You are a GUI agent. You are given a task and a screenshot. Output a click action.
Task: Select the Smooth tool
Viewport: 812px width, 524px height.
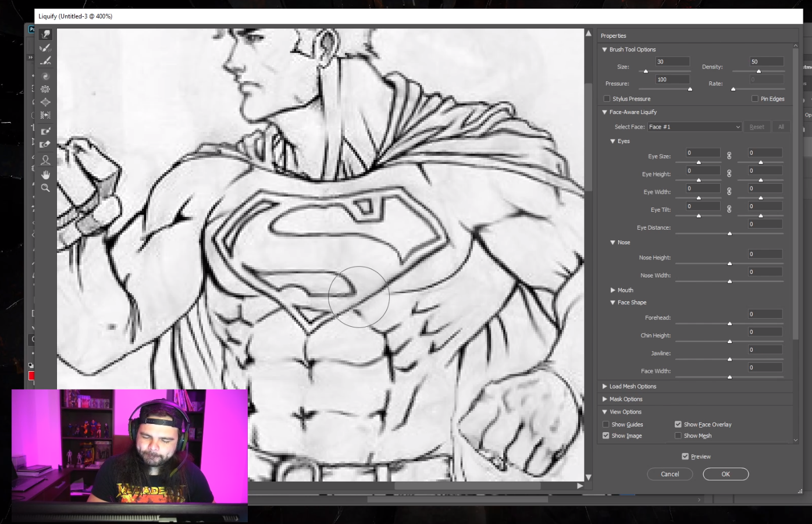coord(45,60)
